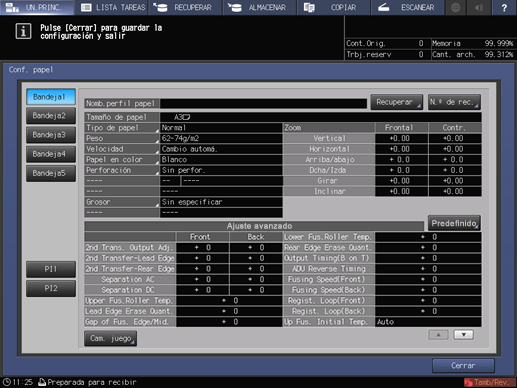Select the Bandeja2 tray
The image size is (517, 388).
51,116
